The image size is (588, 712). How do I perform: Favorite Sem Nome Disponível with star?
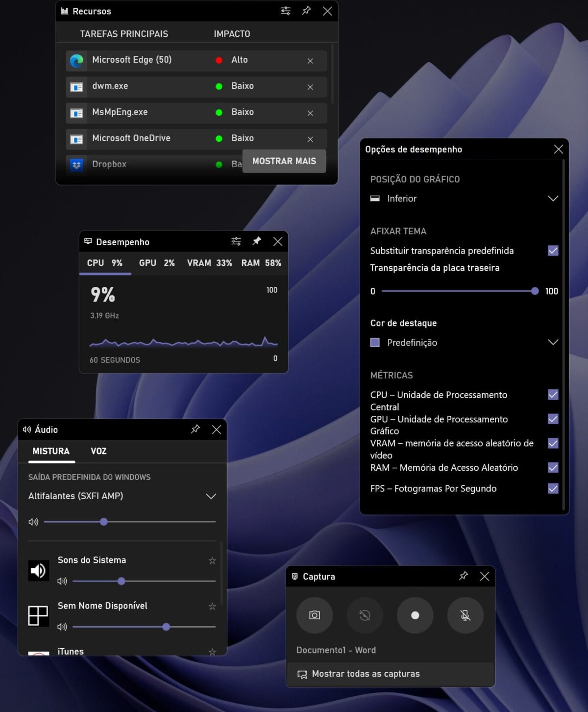[x=212, y=607]
